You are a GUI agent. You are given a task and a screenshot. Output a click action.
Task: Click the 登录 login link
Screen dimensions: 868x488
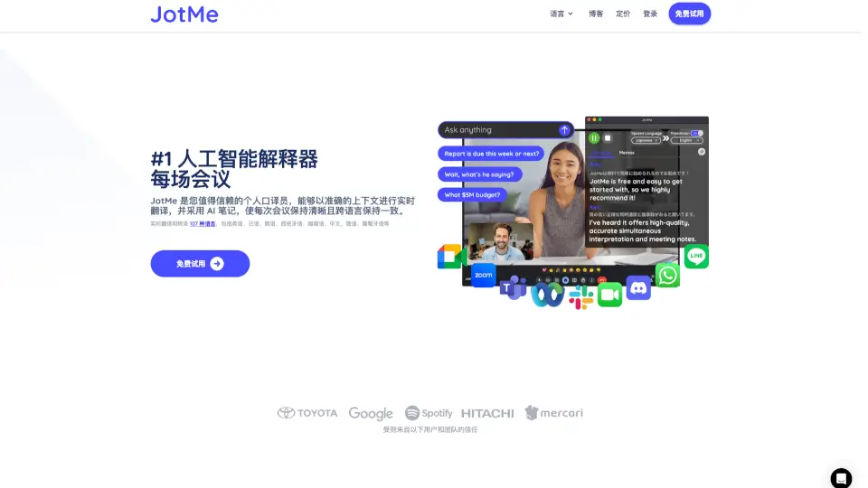coord(650,14)
